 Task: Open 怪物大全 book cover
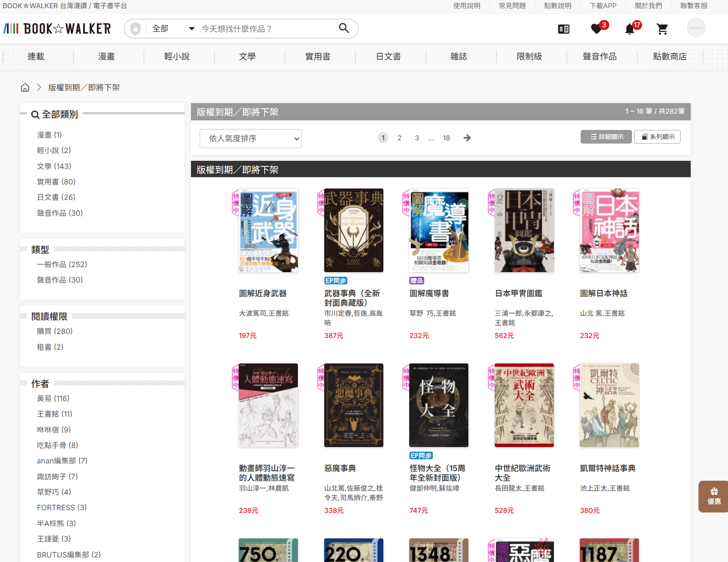[439, 405]
